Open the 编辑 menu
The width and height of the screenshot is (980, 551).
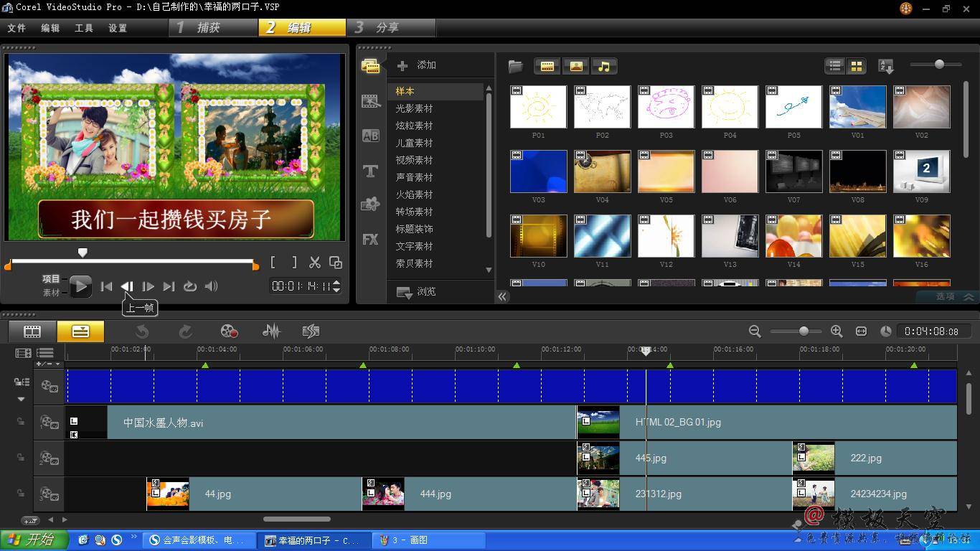[x=50, y=28]
